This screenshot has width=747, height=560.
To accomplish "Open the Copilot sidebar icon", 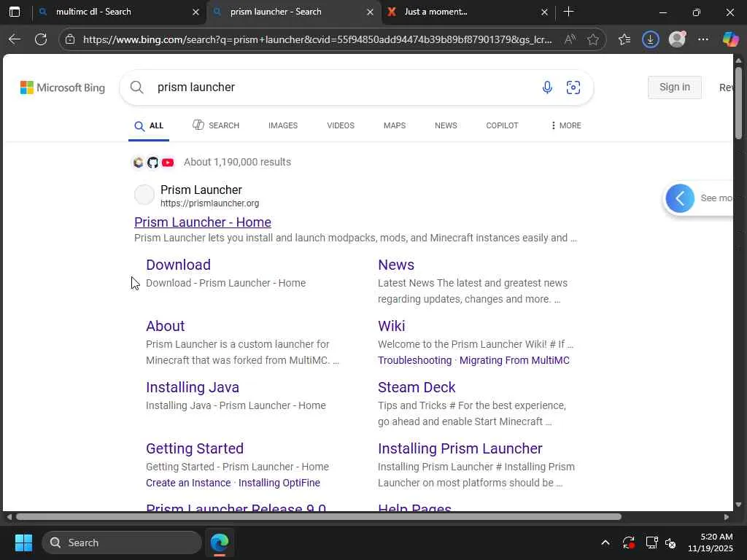I will (730, 39).
